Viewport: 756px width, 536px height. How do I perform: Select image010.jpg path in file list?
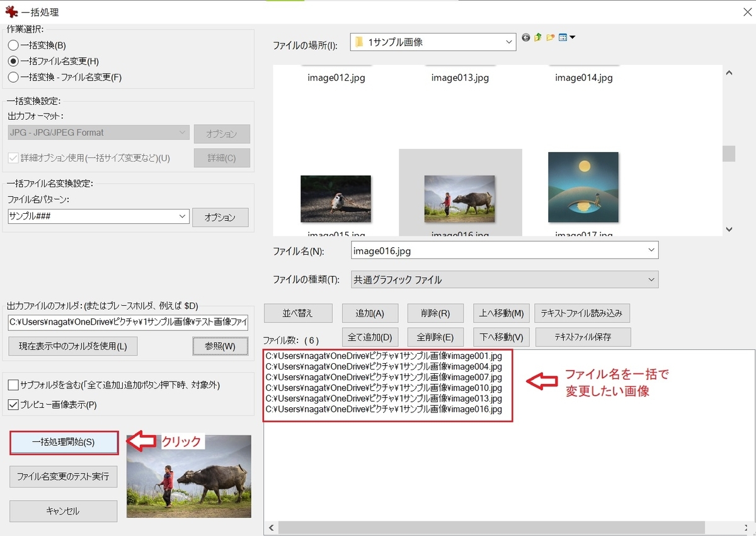coord(384,388)
